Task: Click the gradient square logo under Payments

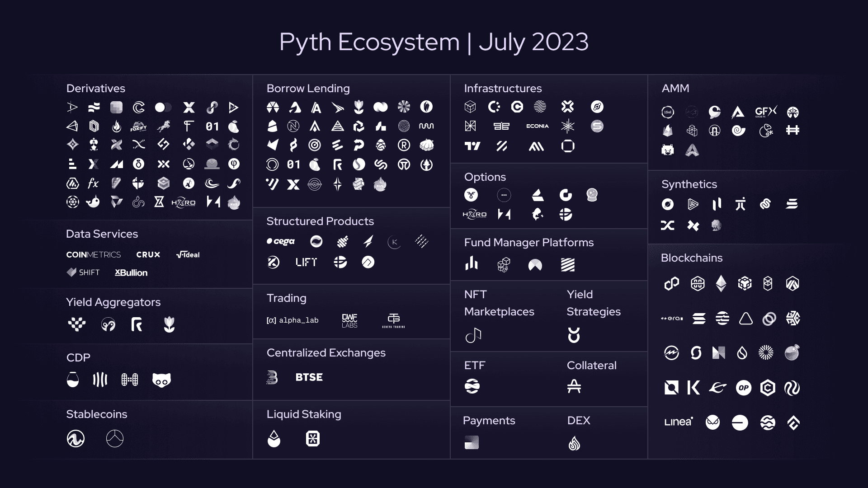Action: click(x=472, y=443)
